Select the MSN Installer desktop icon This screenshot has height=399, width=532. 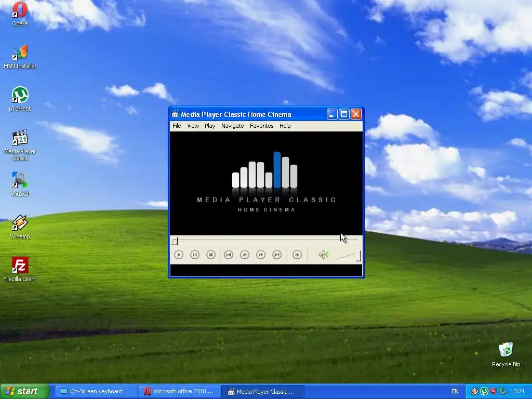(x=20, y=57)
